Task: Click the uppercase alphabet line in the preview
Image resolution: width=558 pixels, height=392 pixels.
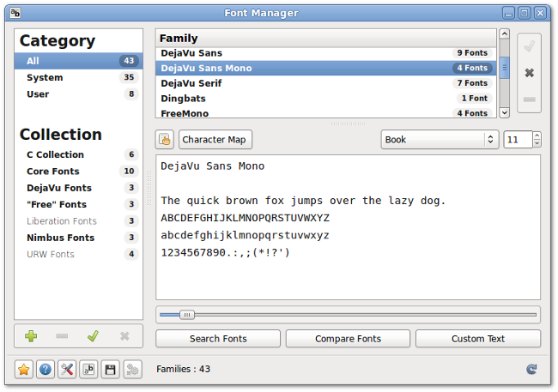Action: click(x=246, y=218)
